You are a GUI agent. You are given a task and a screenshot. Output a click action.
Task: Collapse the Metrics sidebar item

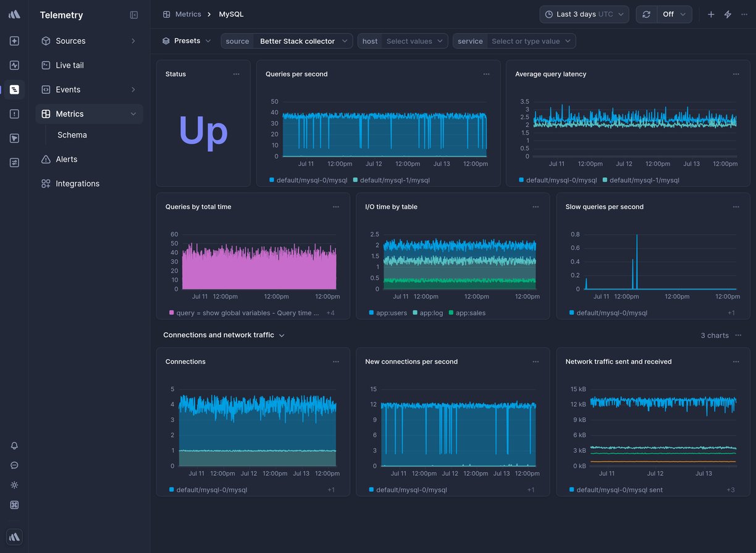pyautogui.click(x=133, y=114)
